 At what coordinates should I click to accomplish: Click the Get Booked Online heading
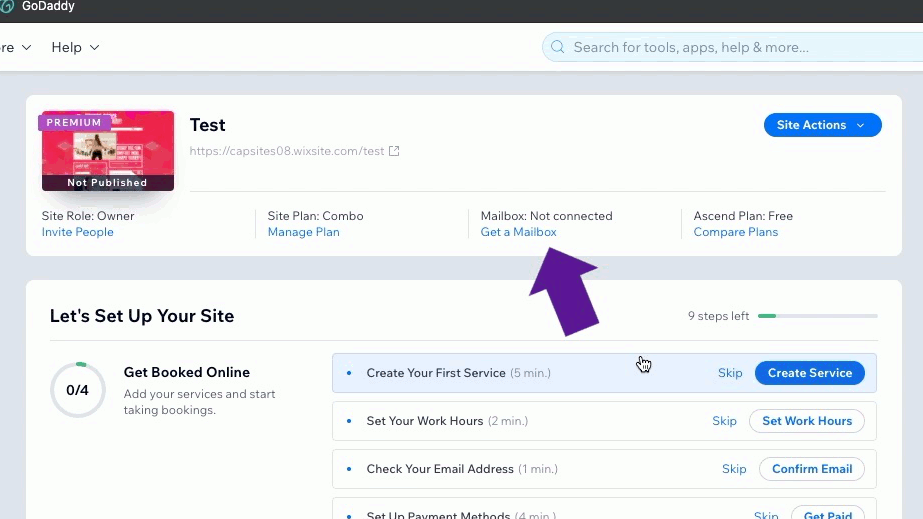187,372
